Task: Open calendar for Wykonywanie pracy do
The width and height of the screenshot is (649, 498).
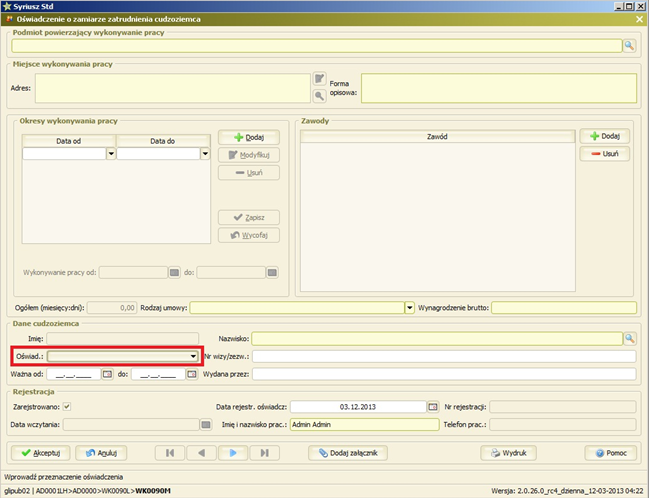Action: (x=272, y=272)
